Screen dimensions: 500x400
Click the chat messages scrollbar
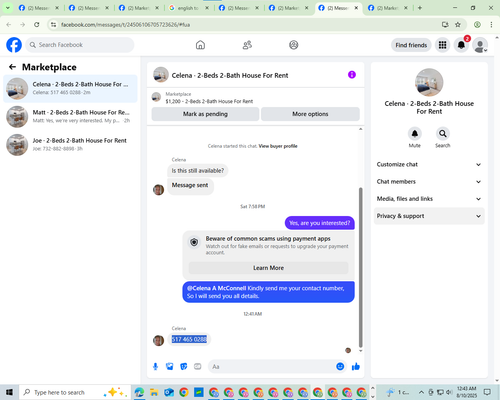360,267
